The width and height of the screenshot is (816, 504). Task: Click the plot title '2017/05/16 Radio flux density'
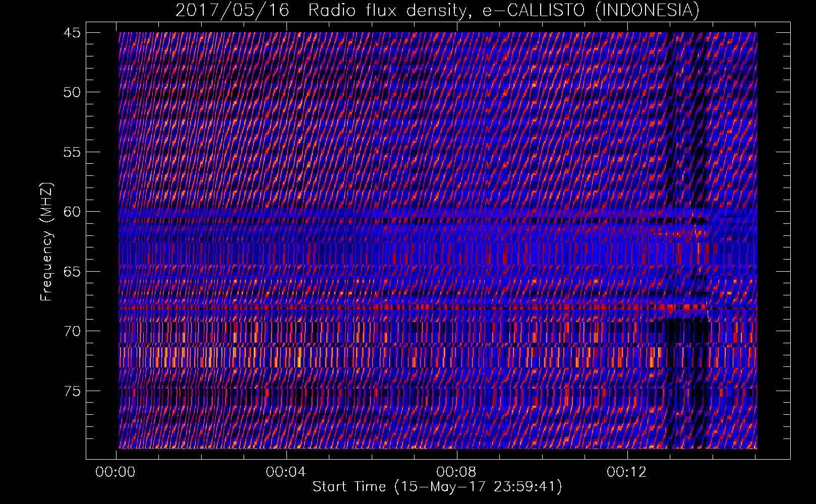437,10
